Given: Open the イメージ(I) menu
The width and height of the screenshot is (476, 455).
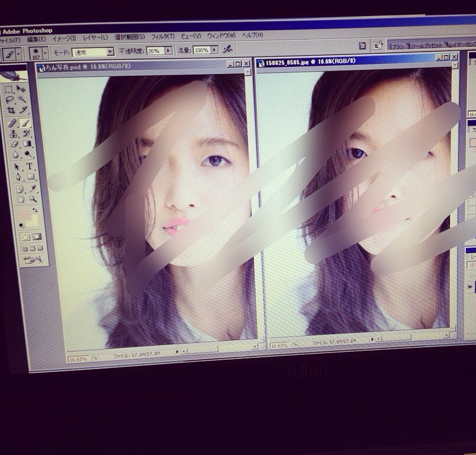Looking at the screenshot, I should [x=64, y=39].
